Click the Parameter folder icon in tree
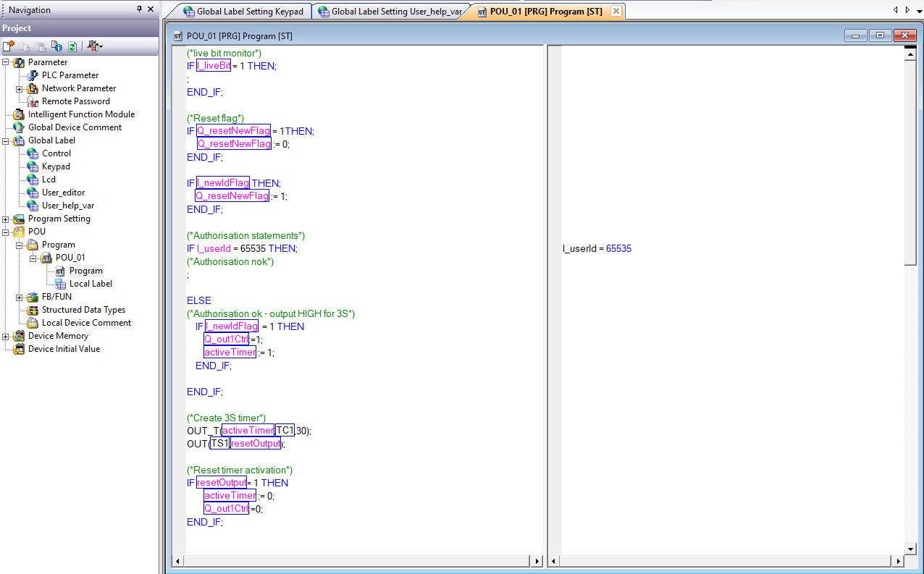This screenshot has width=924, height=574. (19, 62)
